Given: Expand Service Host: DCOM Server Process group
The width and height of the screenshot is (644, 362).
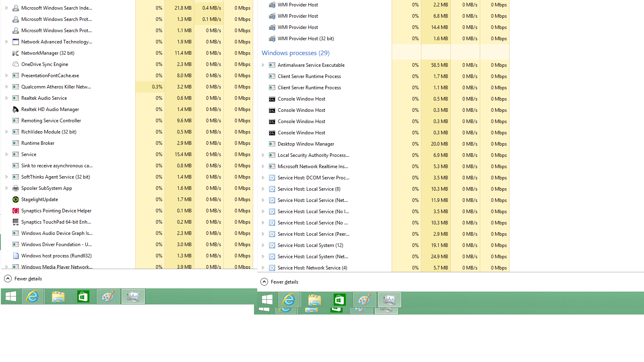Looking at the screenshot, I should 263,178.
